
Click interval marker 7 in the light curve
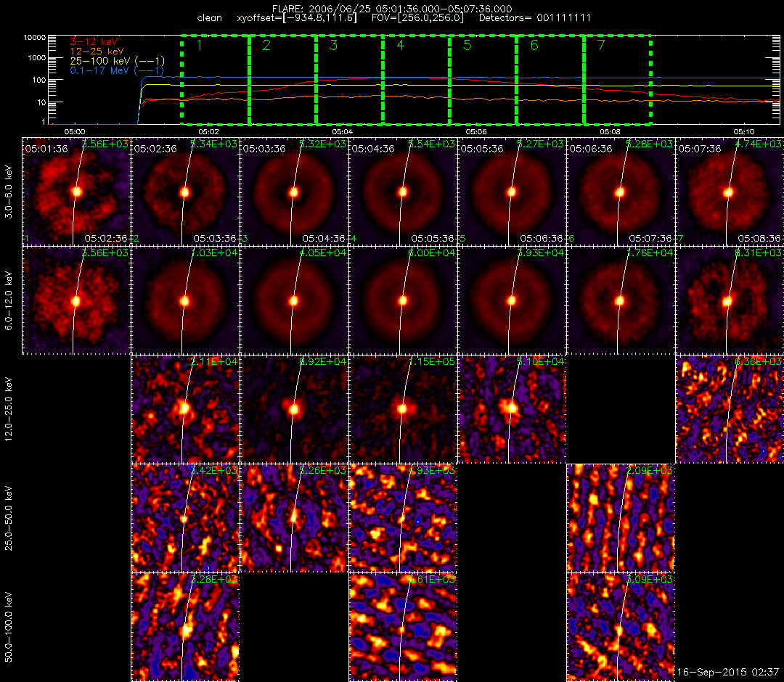coord(602,46)
